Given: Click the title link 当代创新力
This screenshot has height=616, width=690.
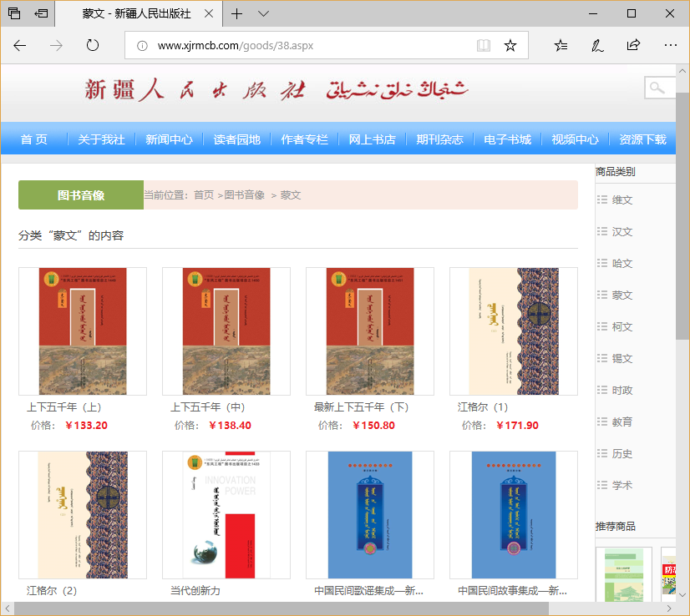Looking at the screenshot, I should (195, 590).
